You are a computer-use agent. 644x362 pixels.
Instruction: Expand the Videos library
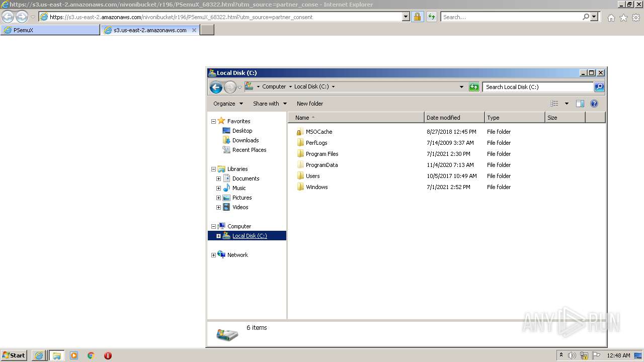pyautogui.click(x=218, y=207)
